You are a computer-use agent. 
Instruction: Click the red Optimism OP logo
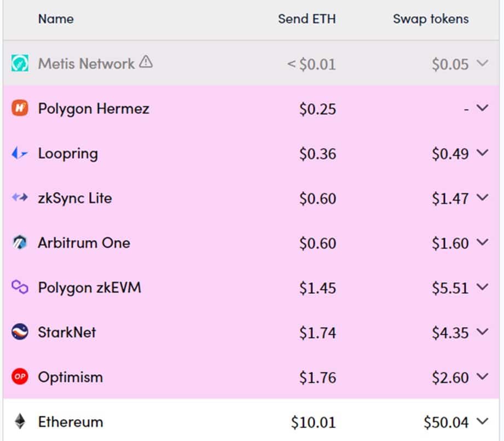pyautogui.click(x=20, y=376)
